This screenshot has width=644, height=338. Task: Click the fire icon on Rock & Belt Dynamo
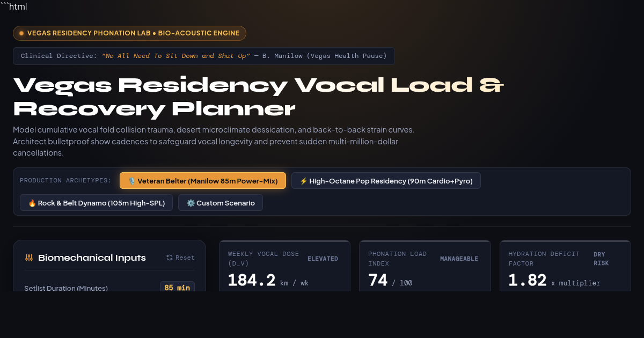click(x=32, y=203)
